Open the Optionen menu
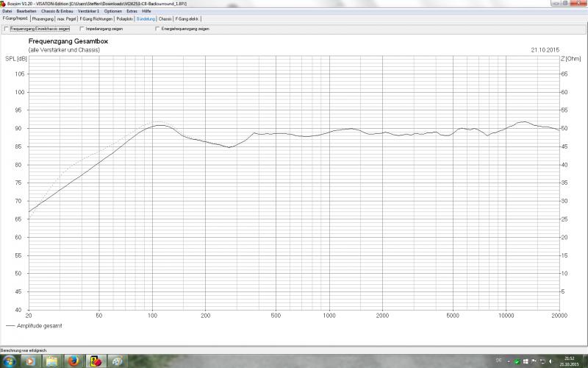The height and width of the screenshot is (368, 588). coord(113,11)
